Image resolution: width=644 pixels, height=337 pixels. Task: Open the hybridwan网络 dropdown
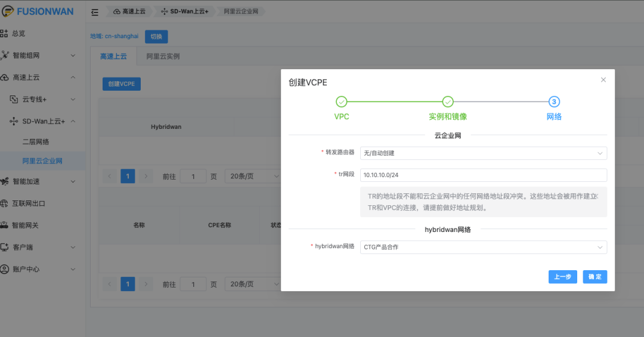(483, 247)
